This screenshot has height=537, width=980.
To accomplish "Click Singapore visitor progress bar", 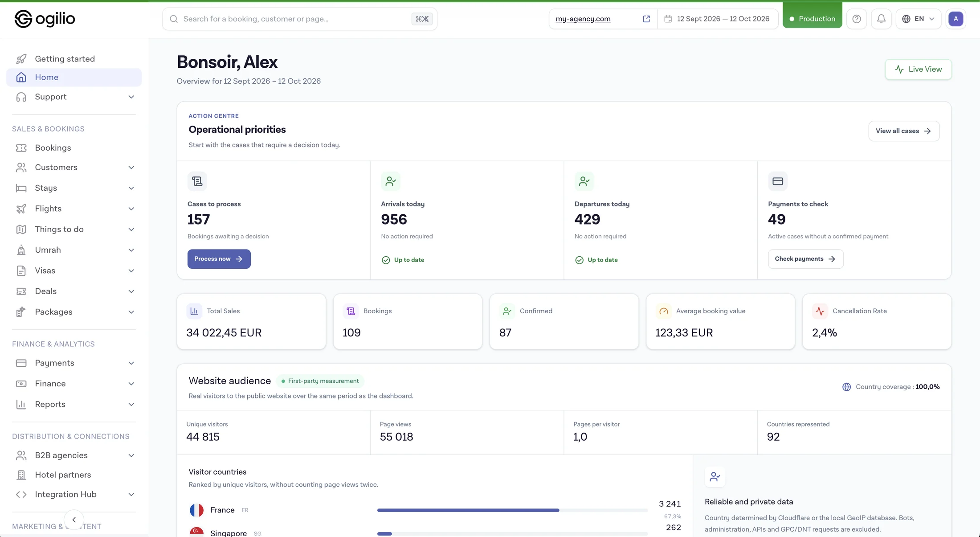I will [512, 533].
